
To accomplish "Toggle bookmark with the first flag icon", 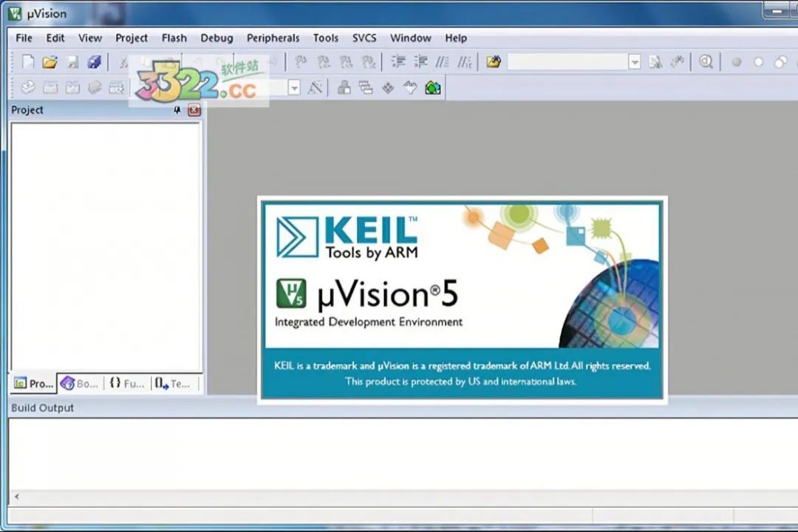I will 301,62.
